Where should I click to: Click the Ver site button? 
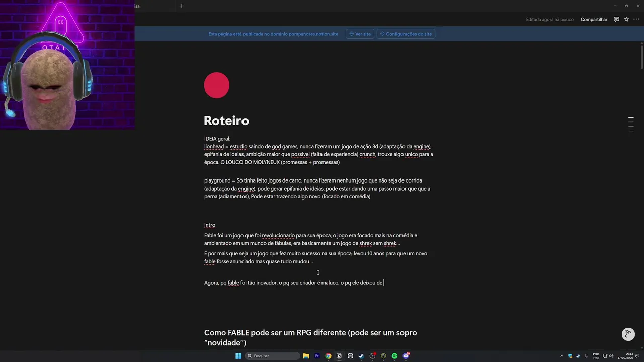click(x=360, y=34)
